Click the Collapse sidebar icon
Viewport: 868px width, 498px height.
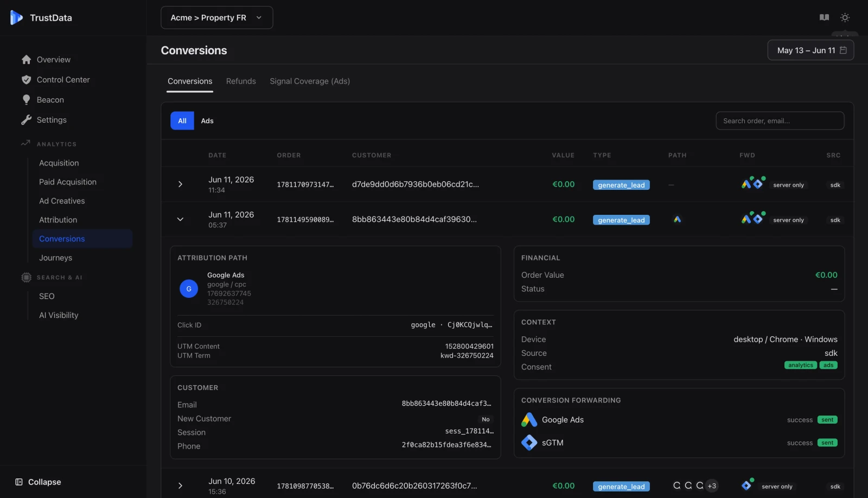19,482
